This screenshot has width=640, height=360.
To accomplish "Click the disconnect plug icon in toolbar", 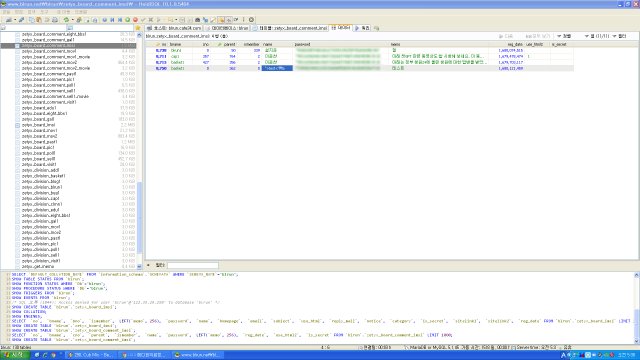I will point(22,20).
